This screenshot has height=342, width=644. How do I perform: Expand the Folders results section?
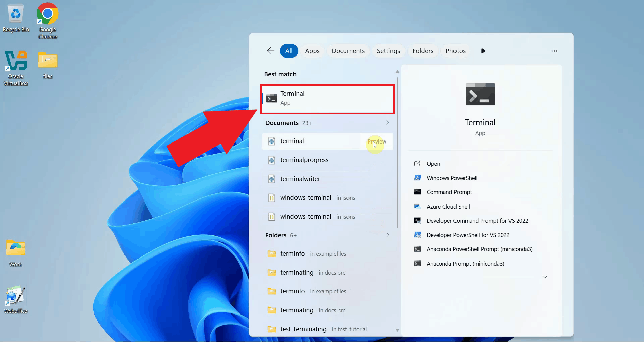388,235
